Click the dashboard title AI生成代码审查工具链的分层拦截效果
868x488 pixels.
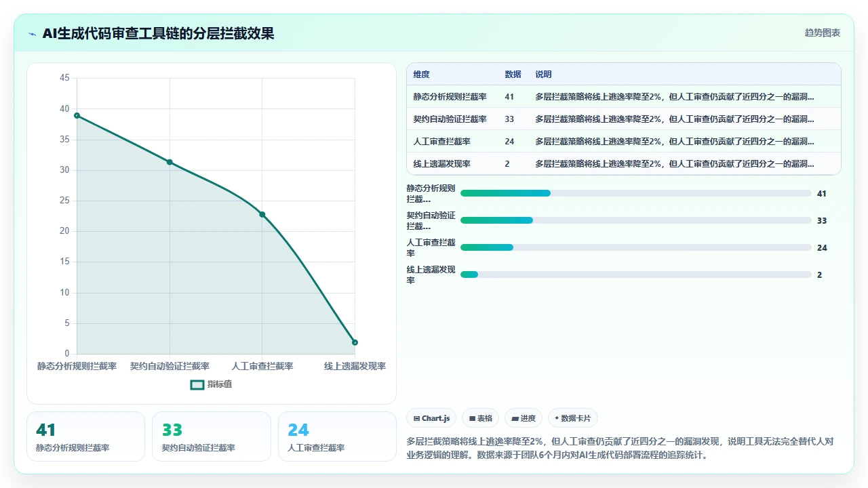158,33
